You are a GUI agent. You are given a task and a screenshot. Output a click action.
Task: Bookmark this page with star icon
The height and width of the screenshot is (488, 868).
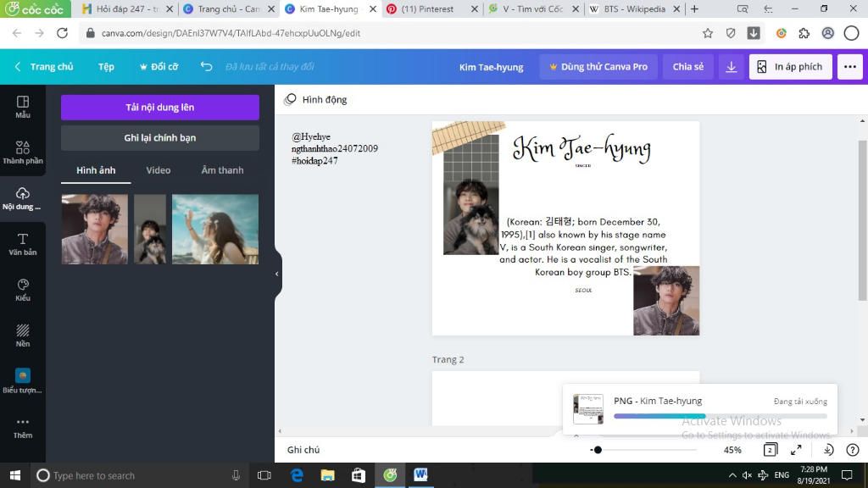708,33
